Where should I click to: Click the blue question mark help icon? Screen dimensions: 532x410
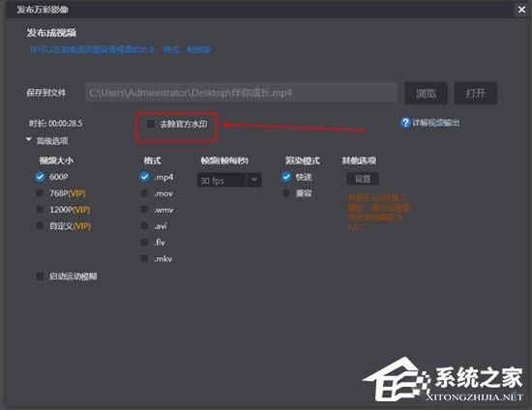[x=405, y=123]
